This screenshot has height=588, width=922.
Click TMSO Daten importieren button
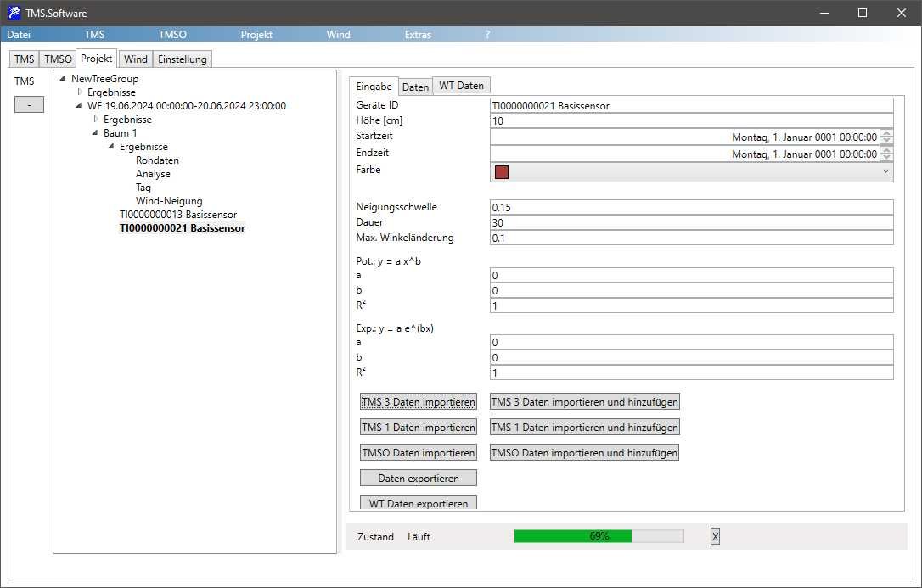[x=418, y=452]
